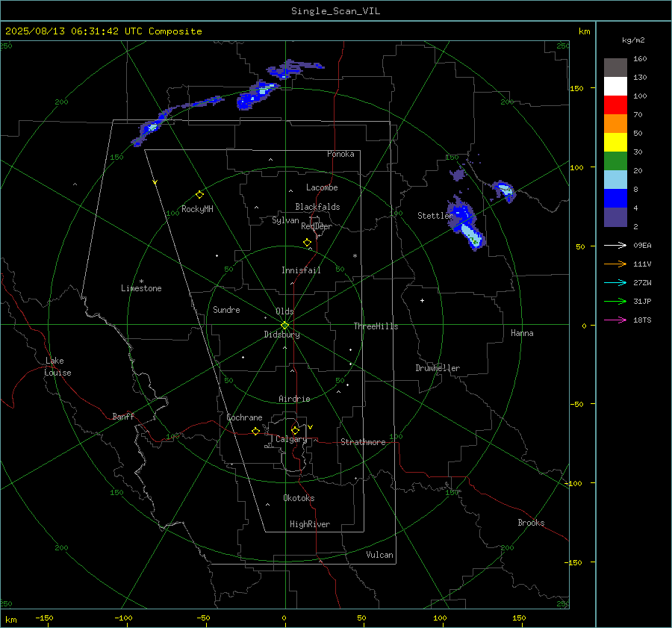
Task: Click the 2025/08/13 06:31:42 UTC Composite timestamp
Action: (x=103, y=31)
